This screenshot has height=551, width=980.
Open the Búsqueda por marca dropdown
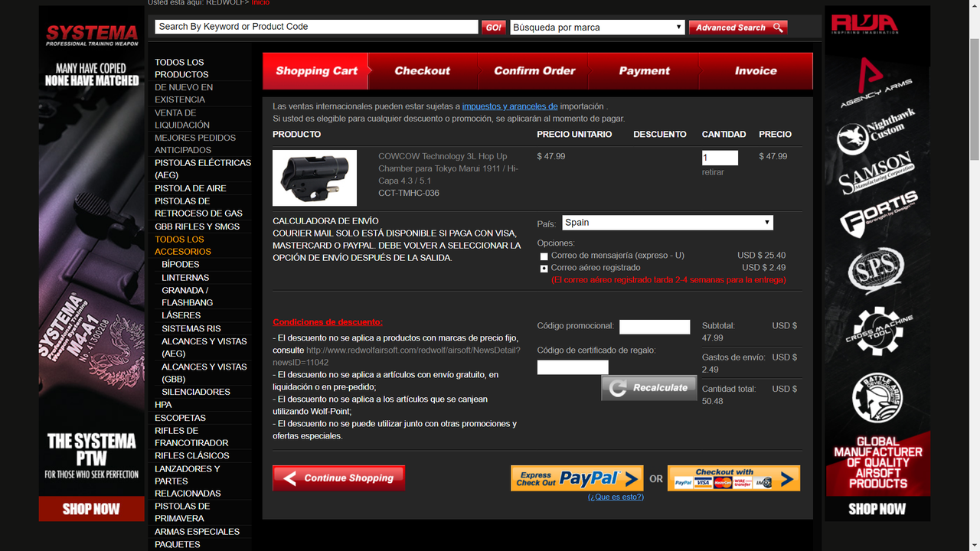point(597,28)
